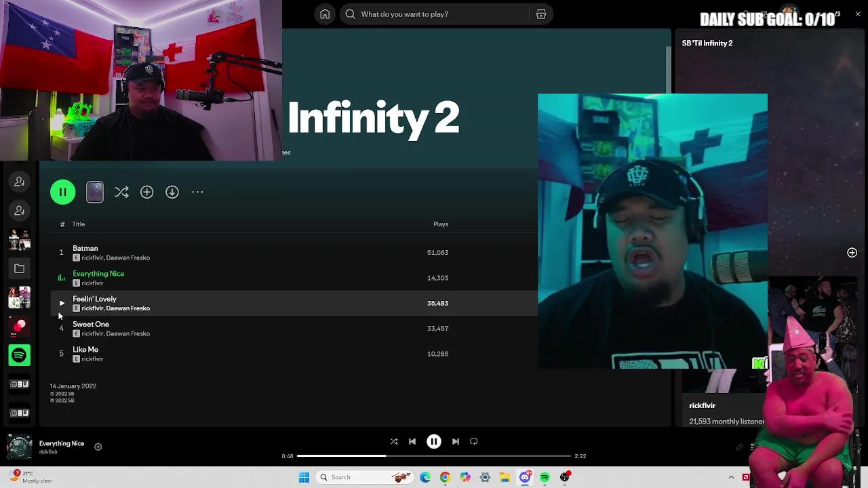This screenshot has width=868, height=488.
Task: Open the four-cover collage thumbnail above the folder icon
Action: point(19,240)
